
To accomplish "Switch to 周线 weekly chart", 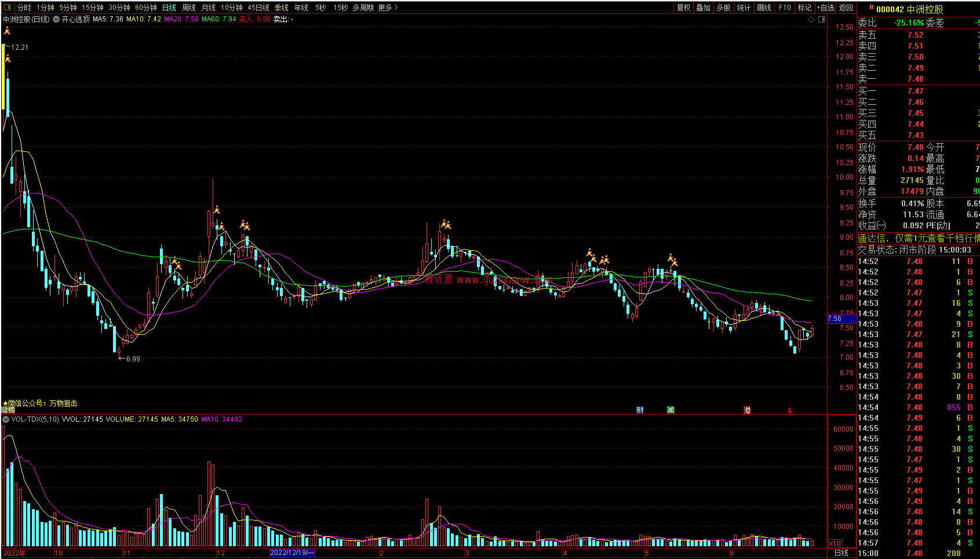I will 189,8.
